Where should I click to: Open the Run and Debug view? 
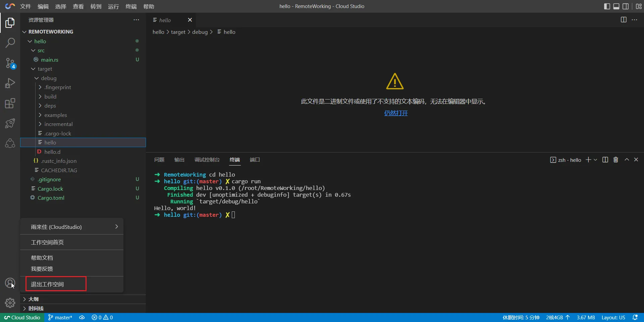(x=10, y=83)
